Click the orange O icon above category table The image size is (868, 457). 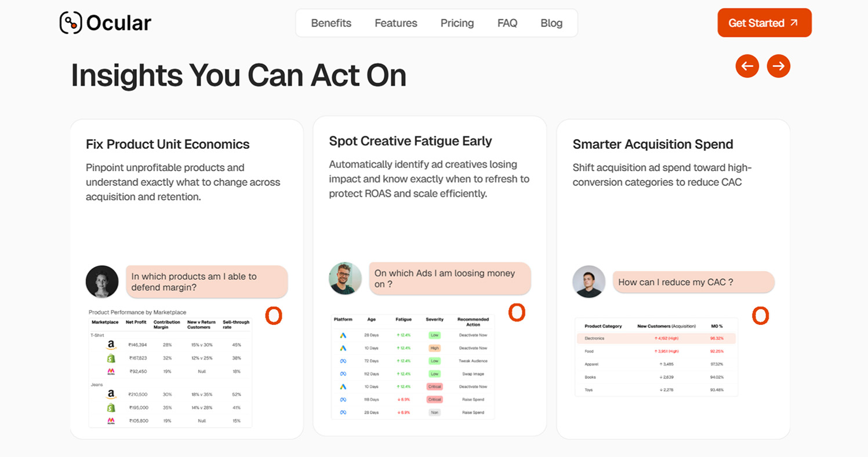click(x=760, y=316)
